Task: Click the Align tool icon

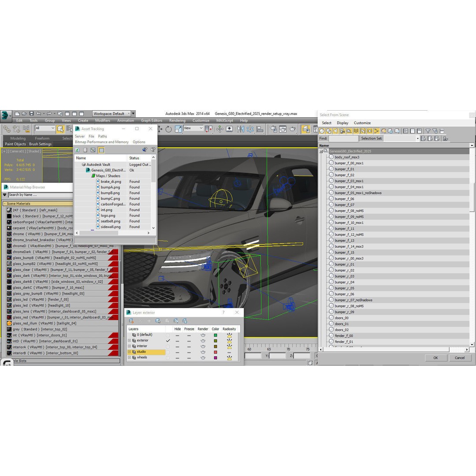Action: (x=260, y=129)
